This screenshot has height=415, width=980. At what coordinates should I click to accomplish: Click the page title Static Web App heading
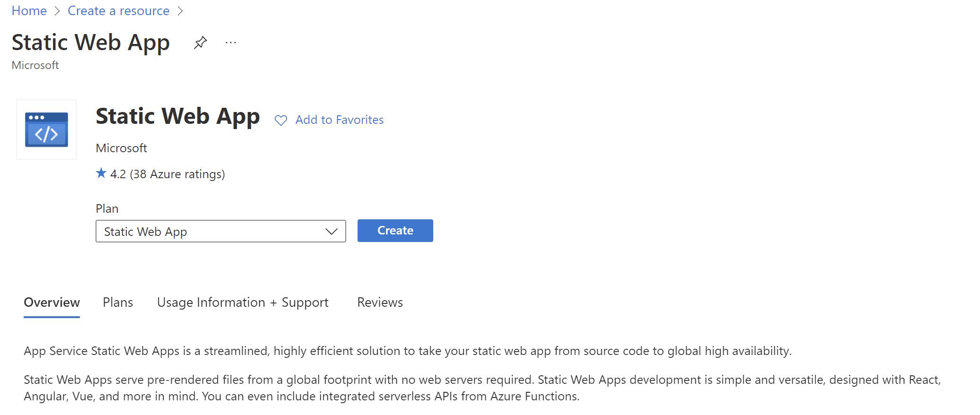point(91,43)
